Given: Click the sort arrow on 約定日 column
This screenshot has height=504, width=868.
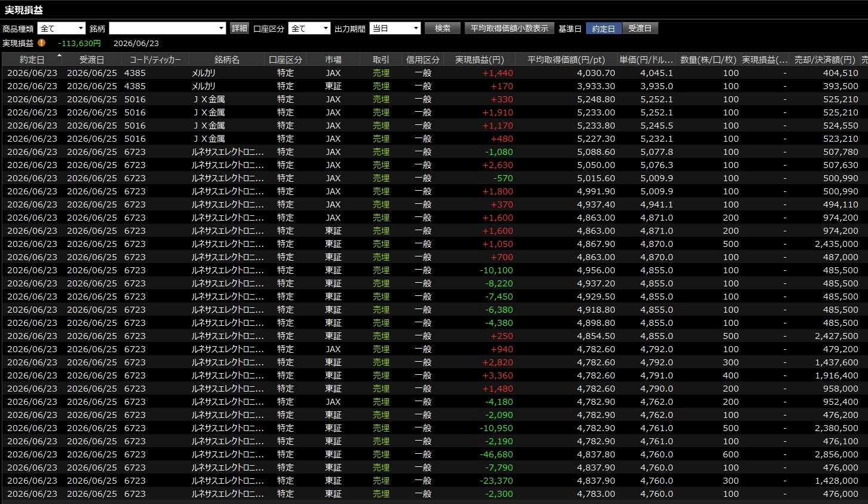Looking at the screenshot, I should 59,56.
